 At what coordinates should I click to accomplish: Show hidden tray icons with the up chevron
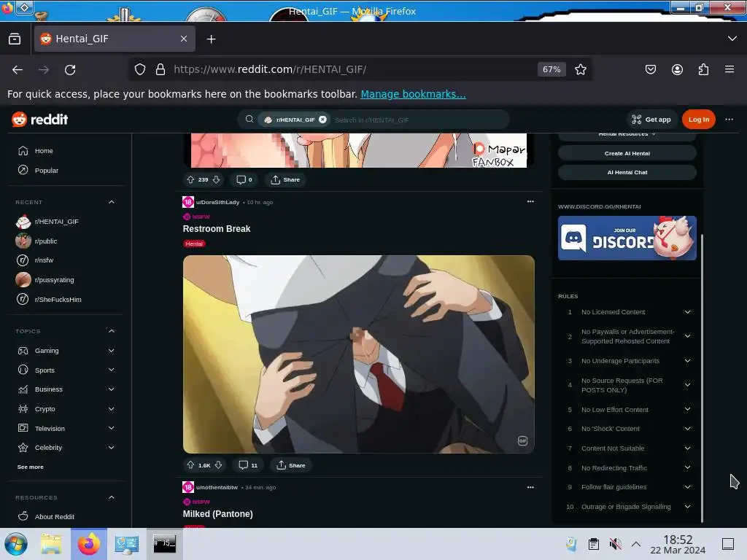[636, 544]
